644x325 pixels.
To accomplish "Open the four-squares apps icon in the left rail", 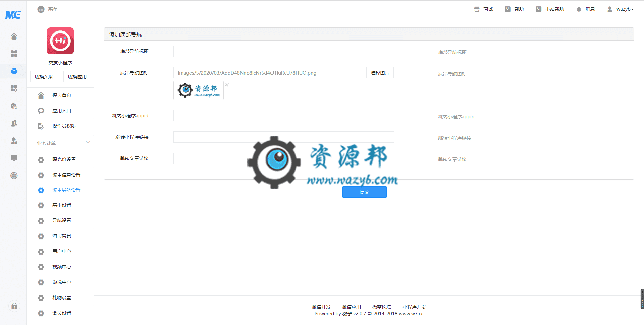I will (x=14, y=54).
